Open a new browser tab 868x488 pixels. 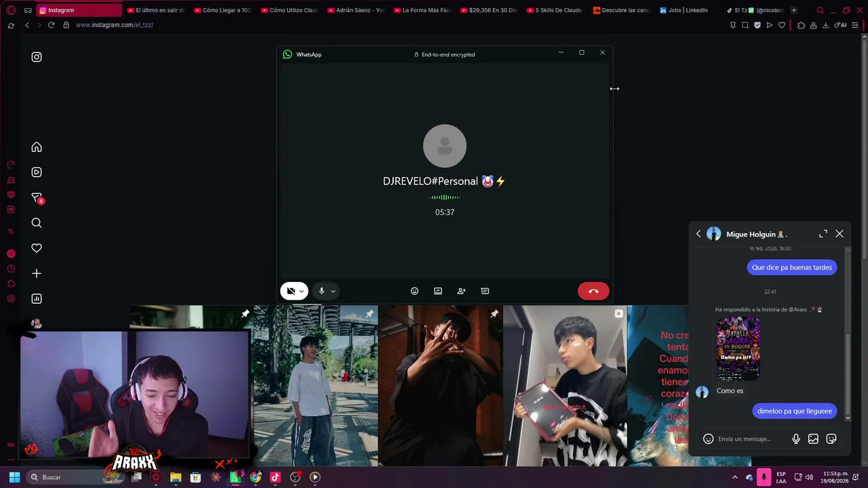coord(794,10)
